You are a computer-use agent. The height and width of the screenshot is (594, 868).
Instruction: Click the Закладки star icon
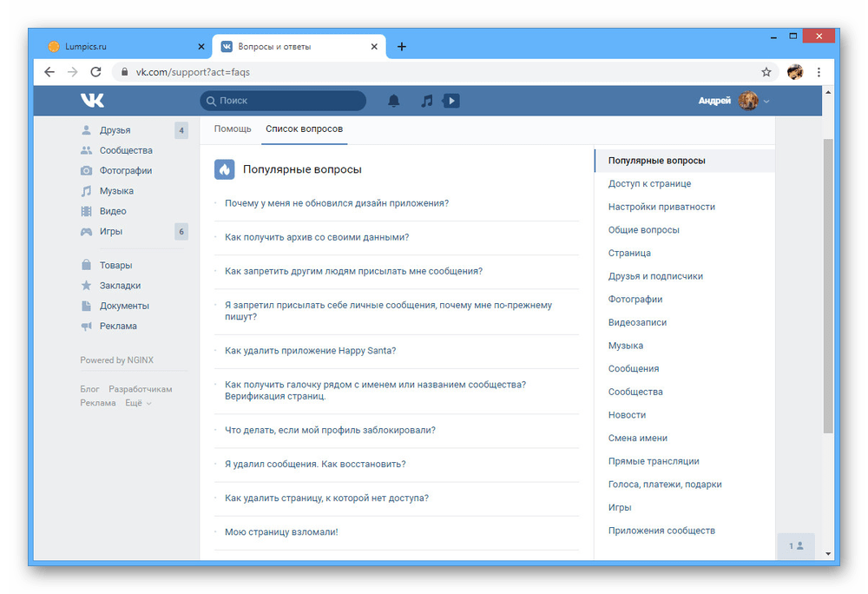(86, 286)
